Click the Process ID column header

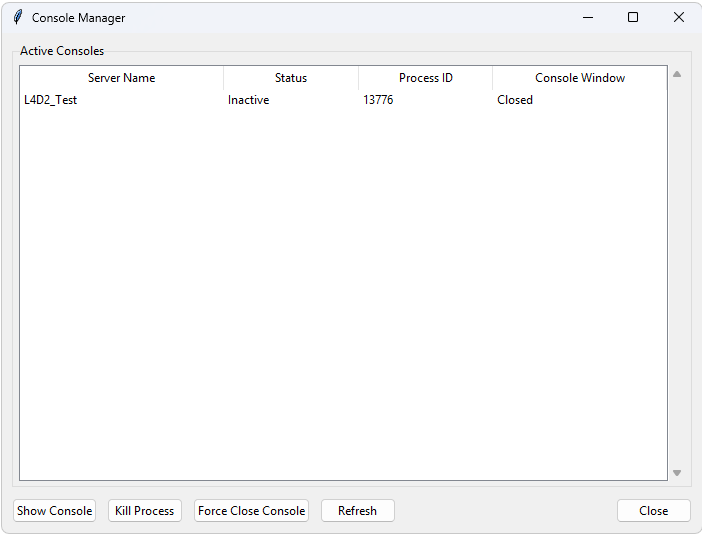point(425,78)
